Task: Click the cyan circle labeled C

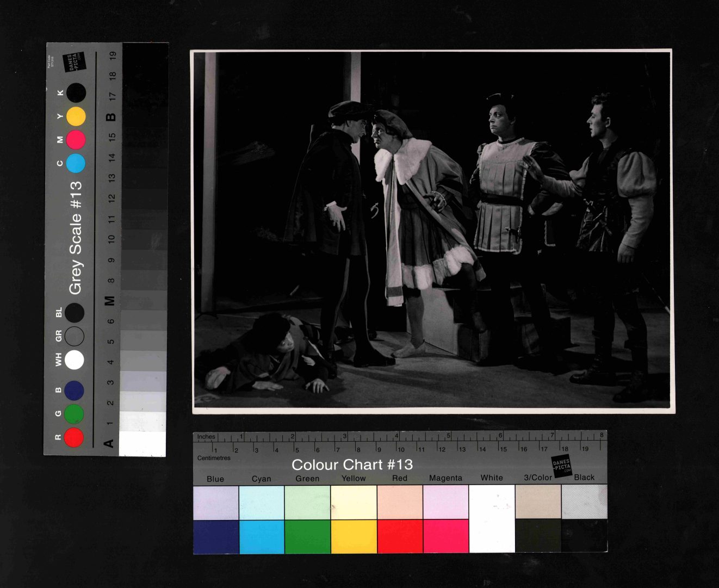Action: coord(76,163)
